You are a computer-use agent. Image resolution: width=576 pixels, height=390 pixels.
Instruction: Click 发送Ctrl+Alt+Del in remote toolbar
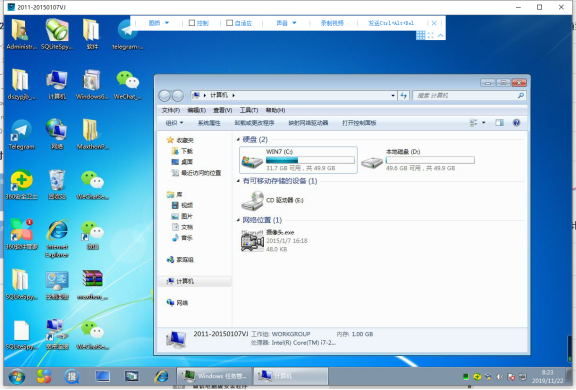tap(391, 23)
